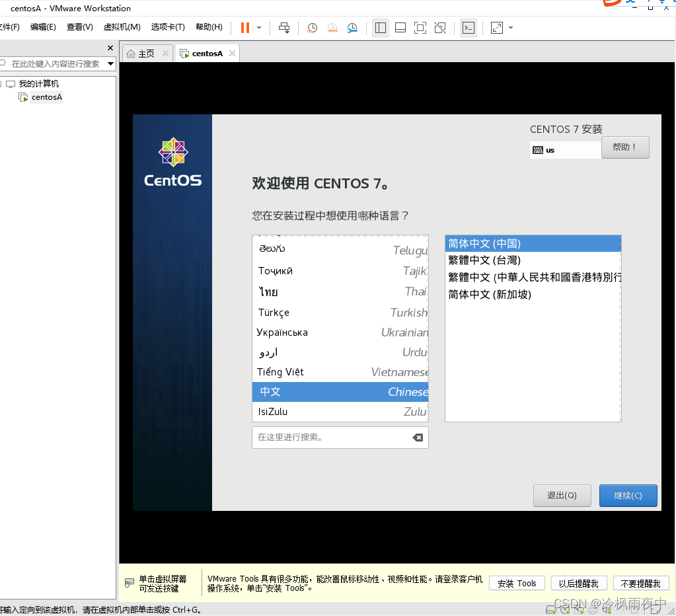Select Telugu in the language list

(x=340, y=250)
